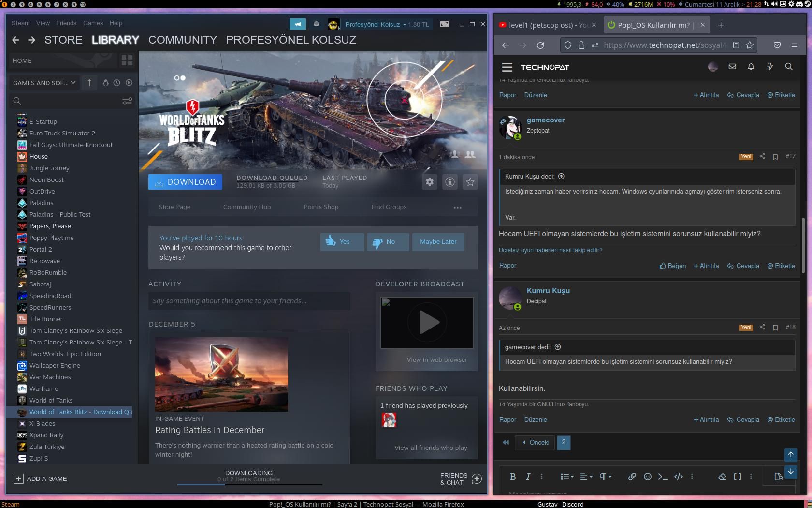Image resolution: width=812 pixels, height=508 pixels.
Task: Click the Firefox page vertical scrollbar
Action: [803, 246]
